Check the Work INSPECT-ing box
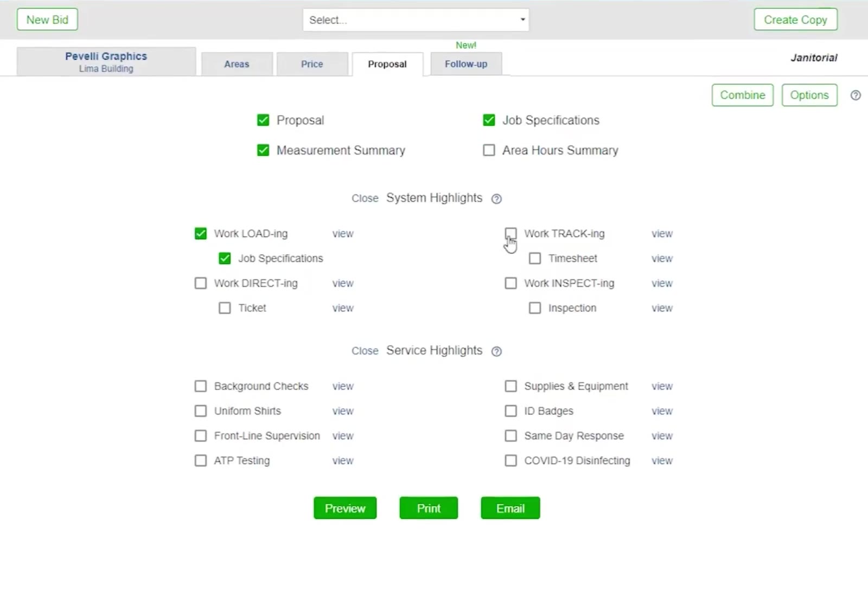The height and width of the screenshot is (603, 868). click(510, 283)
